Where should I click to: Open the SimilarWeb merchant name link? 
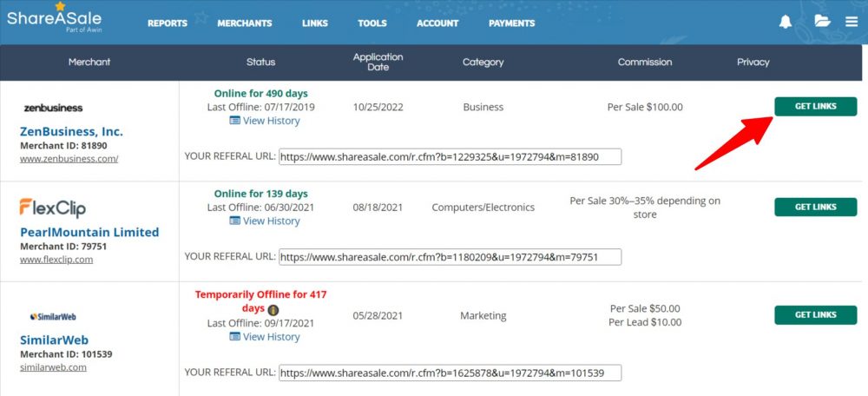click(54, 340)
